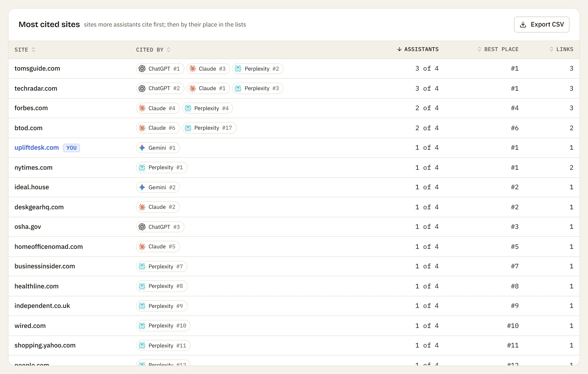Click the Perplexity #8 chip for healthline.com
This screenshot has width=588, height=374.
[161, 286]
